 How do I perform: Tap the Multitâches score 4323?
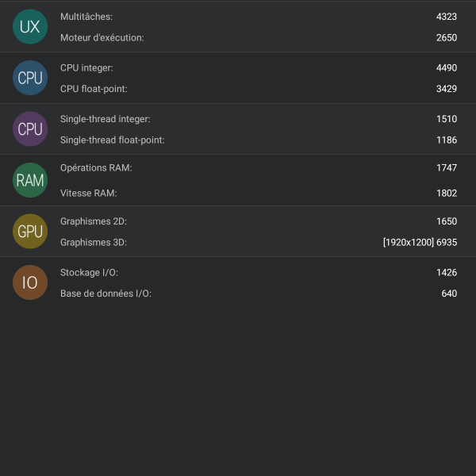(x=446, y=17)
